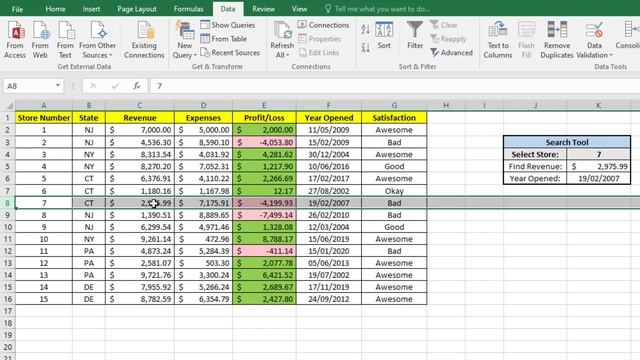
Task: Select Store Number 15 cell
Action: click(x=44, y=299)
